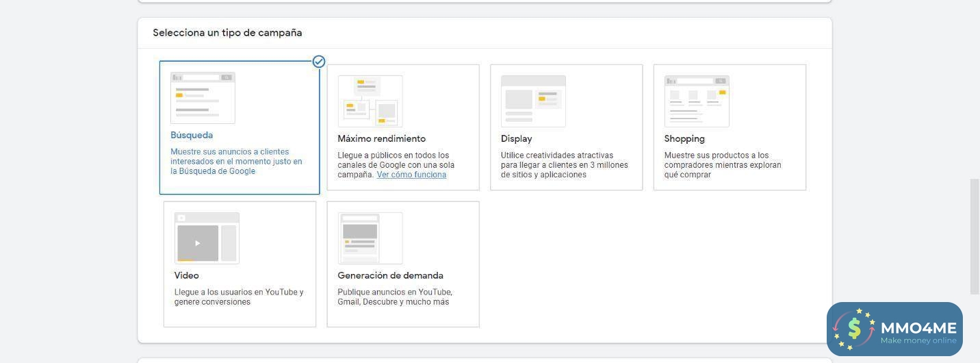Click the Display campaign illustration icon

click(x=533, y=101)
